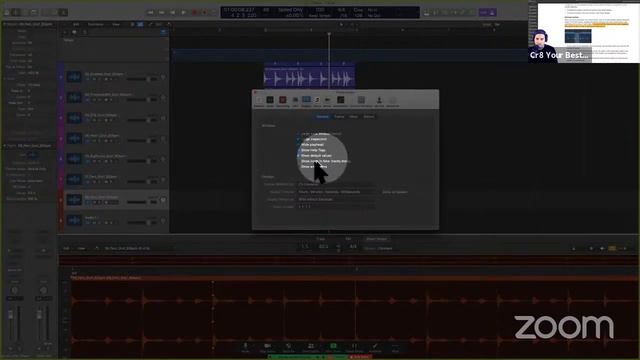Screen dimensions: 640x360
Task: Collapse Track disclosure triangle in inspector
Action: click(x=4, y=146)
